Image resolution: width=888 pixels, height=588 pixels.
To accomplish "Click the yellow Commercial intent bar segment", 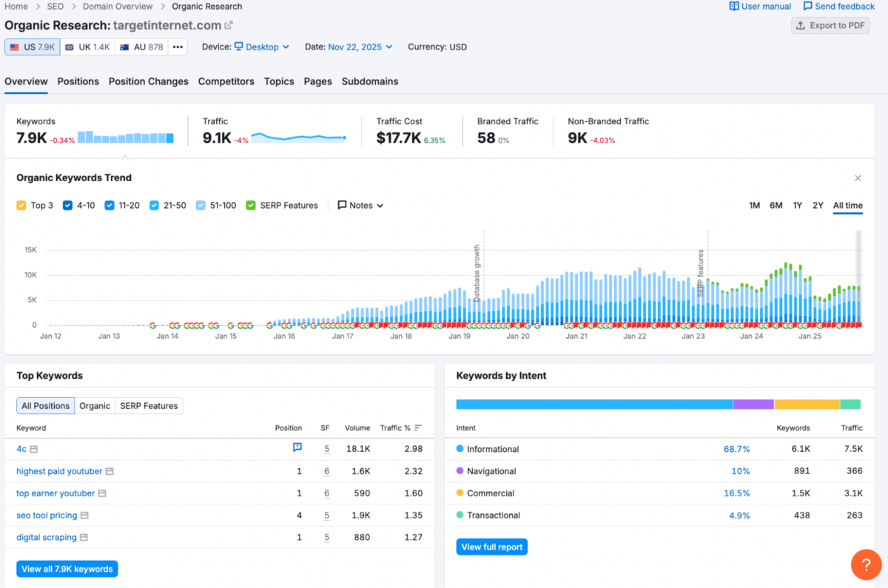I will click(x=807, y=405).
